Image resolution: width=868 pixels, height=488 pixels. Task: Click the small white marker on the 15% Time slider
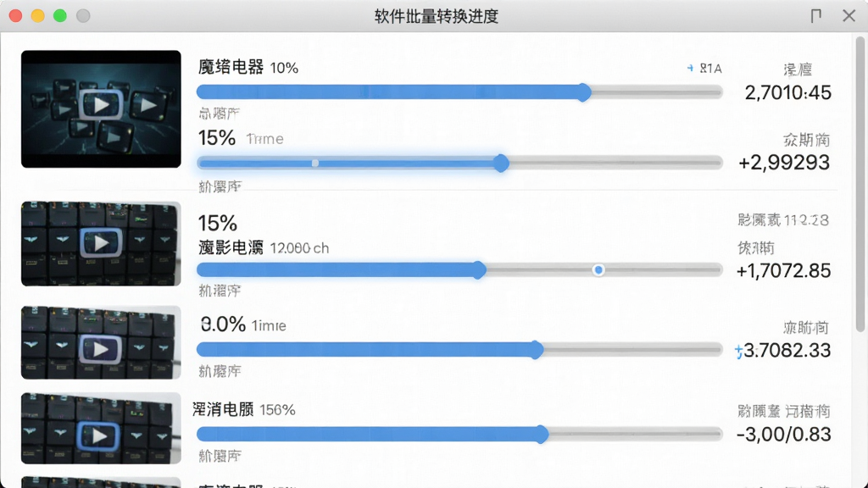tap(315, 164)
